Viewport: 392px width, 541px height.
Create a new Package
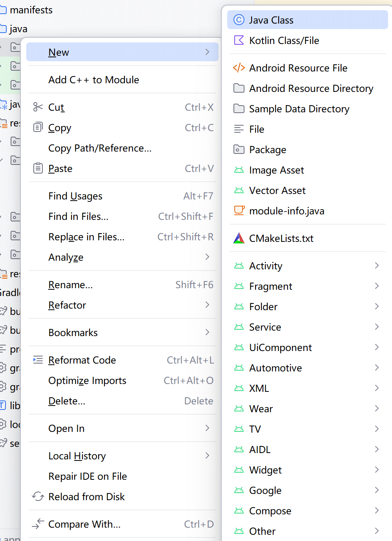point(267,150)
